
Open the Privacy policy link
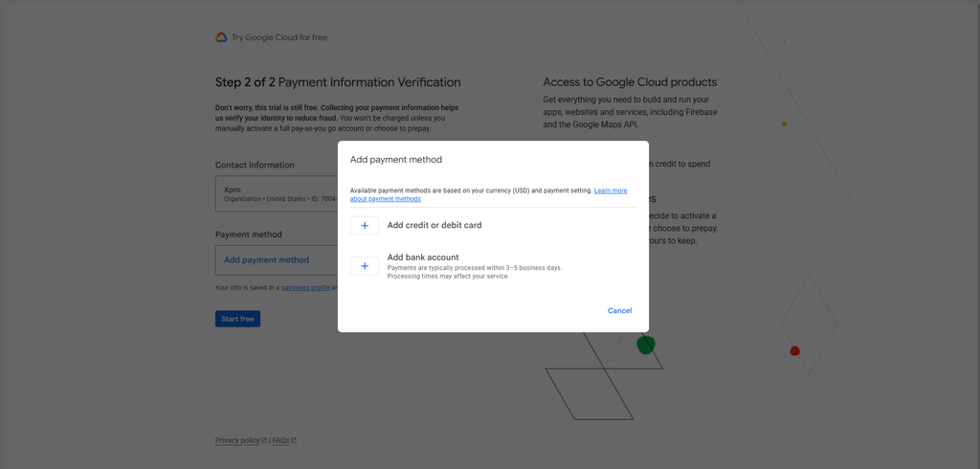pyautogui.click(x=237, y=440)
